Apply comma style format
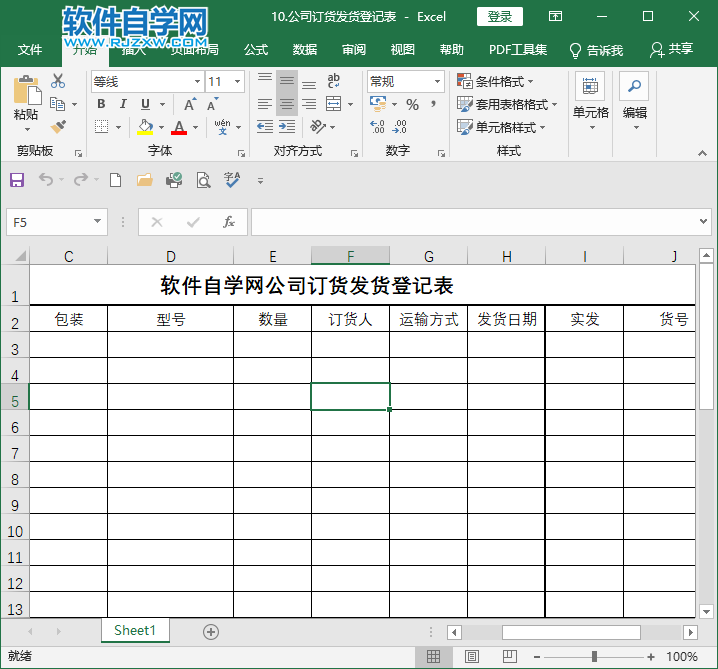The image size is (718, 669). point(433,104)
